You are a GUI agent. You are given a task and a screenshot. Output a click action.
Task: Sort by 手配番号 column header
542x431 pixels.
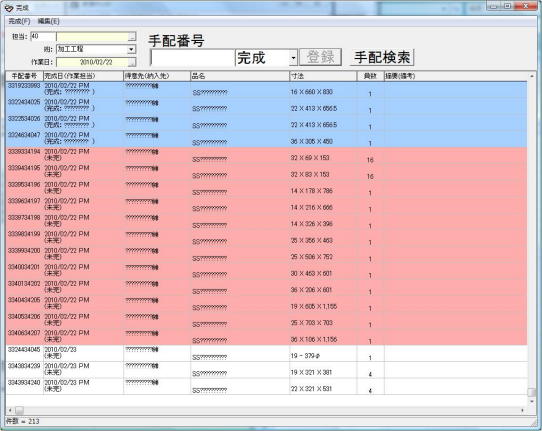point(24,76)
